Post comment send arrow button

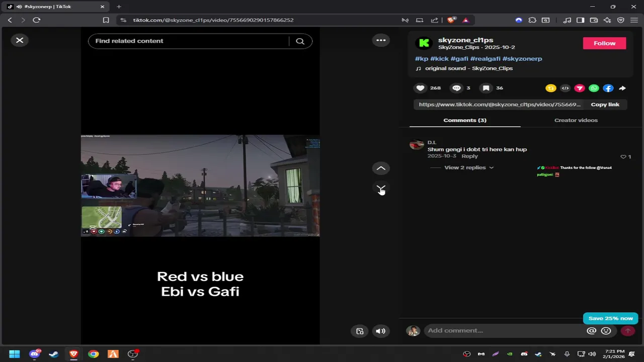coord(627,331)
